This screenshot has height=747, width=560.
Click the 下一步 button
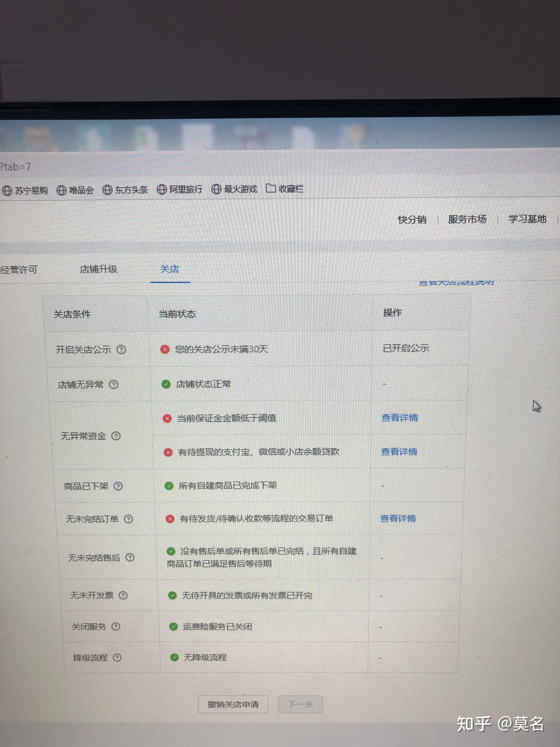[x=300, y=704]
